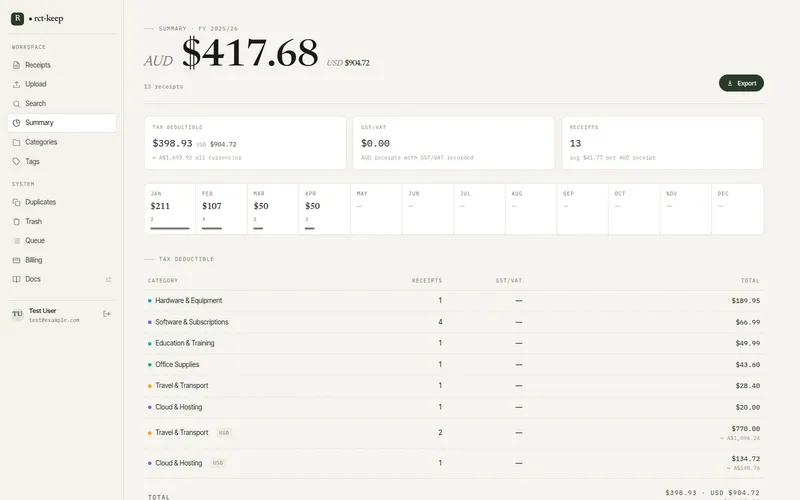Open Receipts via its sidebar icon
Viewport: 800px width, 500px height.
pyautogui.click(x=16, y=65)
